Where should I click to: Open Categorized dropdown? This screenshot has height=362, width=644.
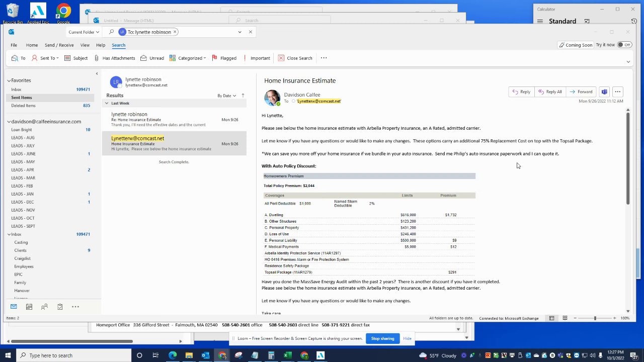[188, 58]
